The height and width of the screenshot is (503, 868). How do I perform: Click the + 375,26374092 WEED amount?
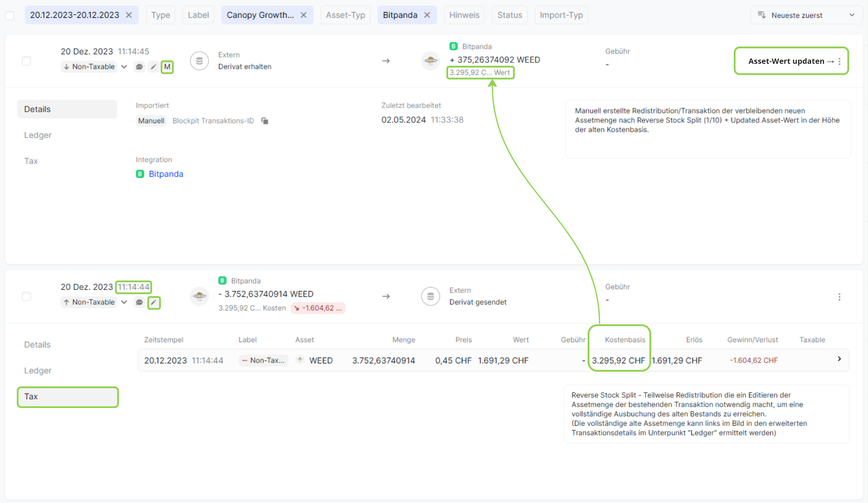click(495, 60)
